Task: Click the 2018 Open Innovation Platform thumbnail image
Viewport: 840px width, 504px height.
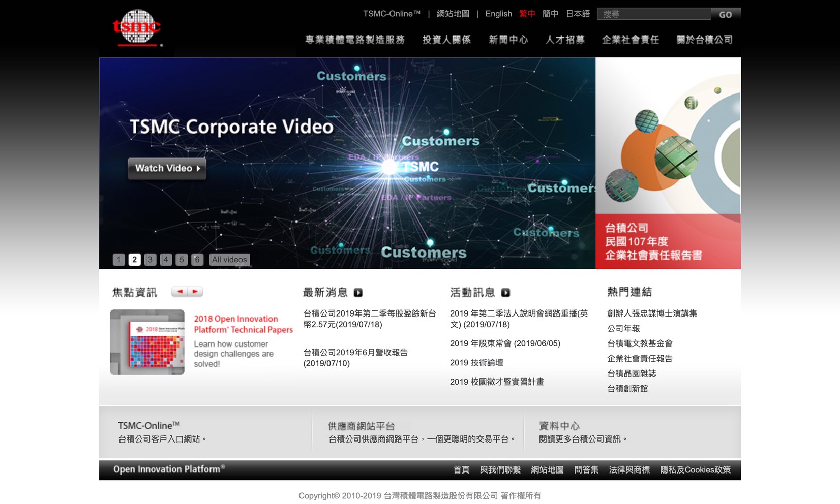Action: 147,342
